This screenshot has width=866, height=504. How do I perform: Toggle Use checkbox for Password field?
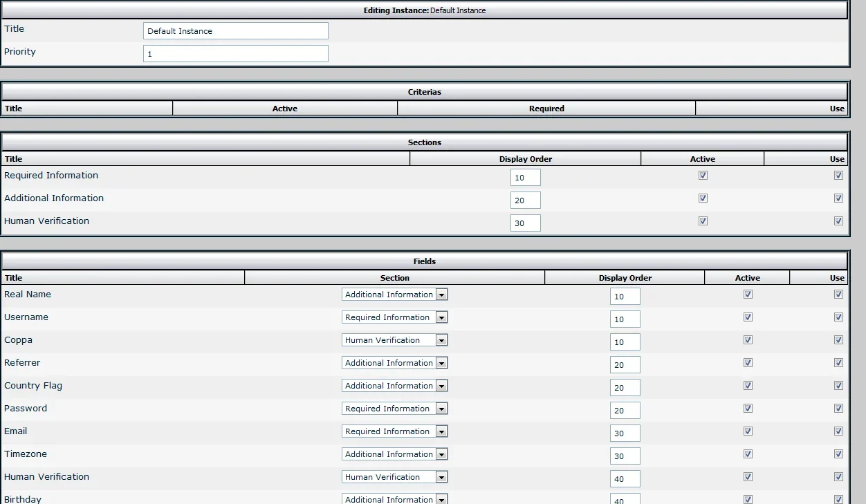[x=838, y=409]
